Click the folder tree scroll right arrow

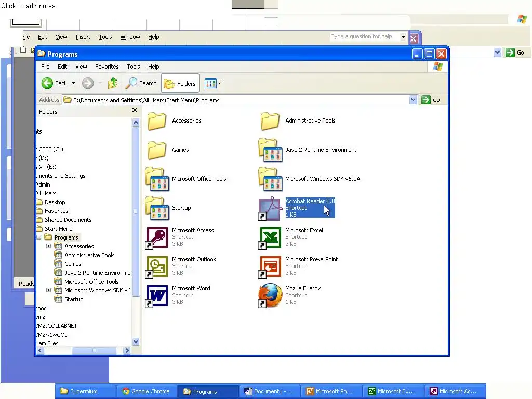[127, 351]
